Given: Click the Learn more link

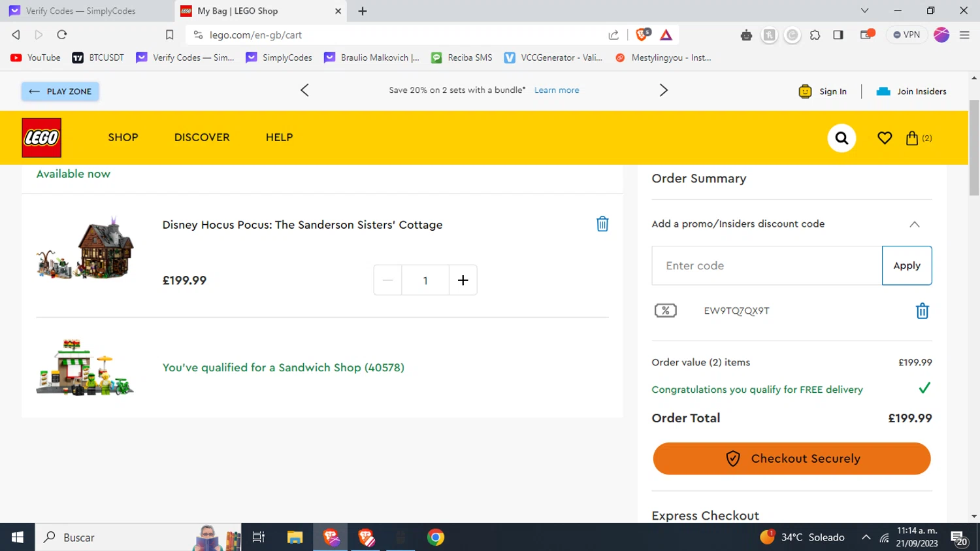Looking at the screenshot, I should point(557,90).
